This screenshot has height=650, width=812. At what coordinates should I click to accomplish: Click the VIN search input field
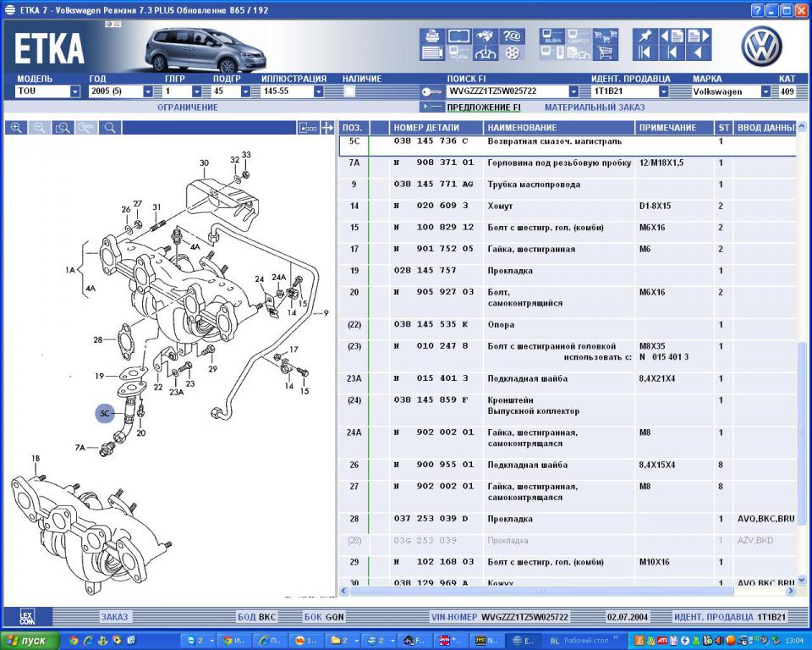click(x=507, y=91)
